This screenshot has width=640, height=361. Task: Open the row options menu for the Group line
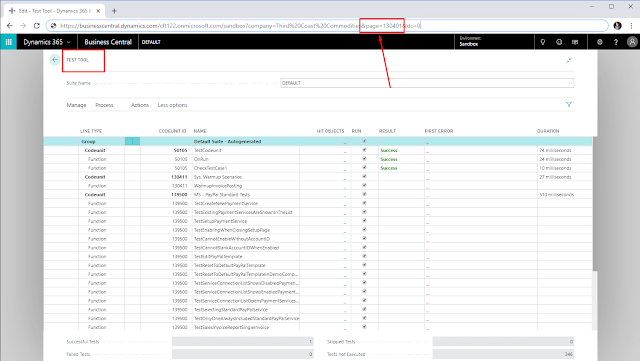click(x=132, y=141)
